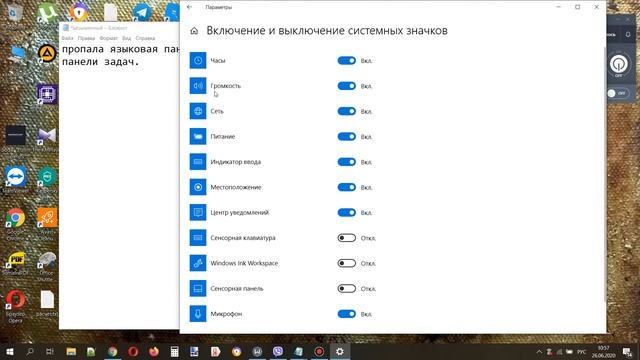
Task: Open taskbar search magnifier
Action: click(29, 351)
